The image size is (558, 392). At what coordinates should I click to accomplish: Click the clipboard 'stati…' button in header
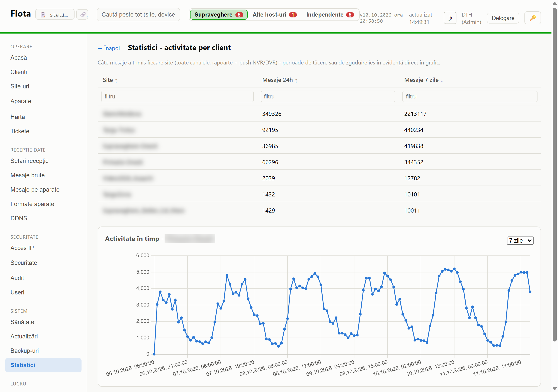coord(55,14)
